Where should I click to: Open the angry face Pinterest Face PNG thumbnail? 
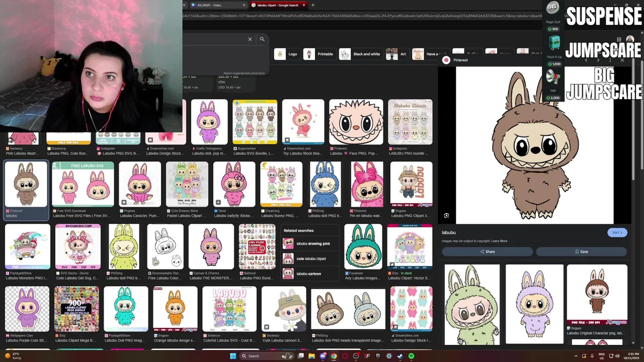click(x=356, y=122)
